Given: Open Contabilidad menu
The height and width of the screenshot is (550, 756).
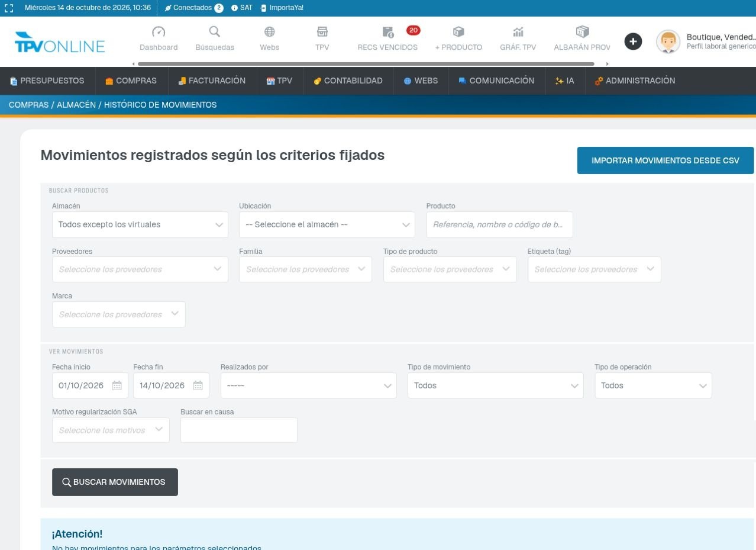Looking at the screenshot, I should coord(348,81).
